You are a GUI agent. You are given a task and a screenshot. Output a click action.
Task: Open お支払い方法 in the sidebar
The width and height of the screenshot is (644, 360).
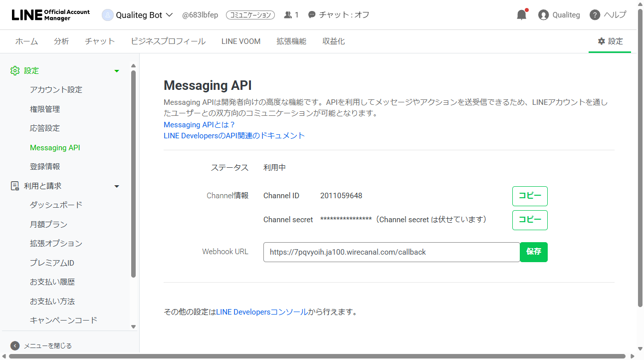click(x=52, y=302)
